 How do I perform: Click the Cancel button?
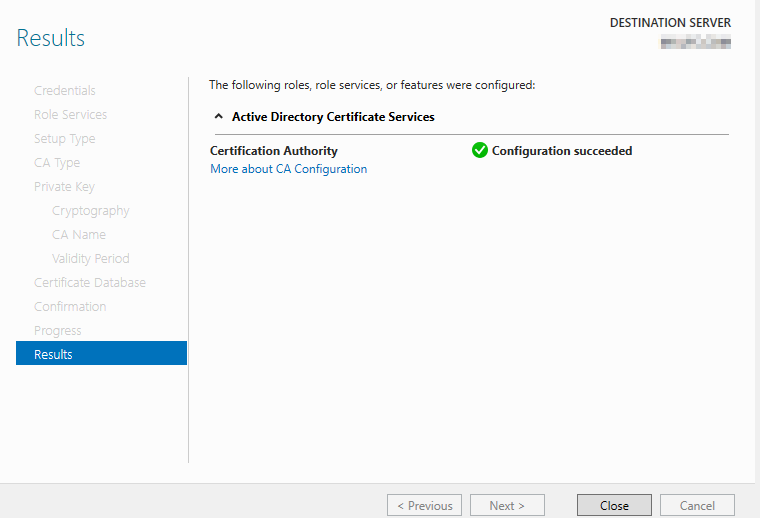[697, 506]
